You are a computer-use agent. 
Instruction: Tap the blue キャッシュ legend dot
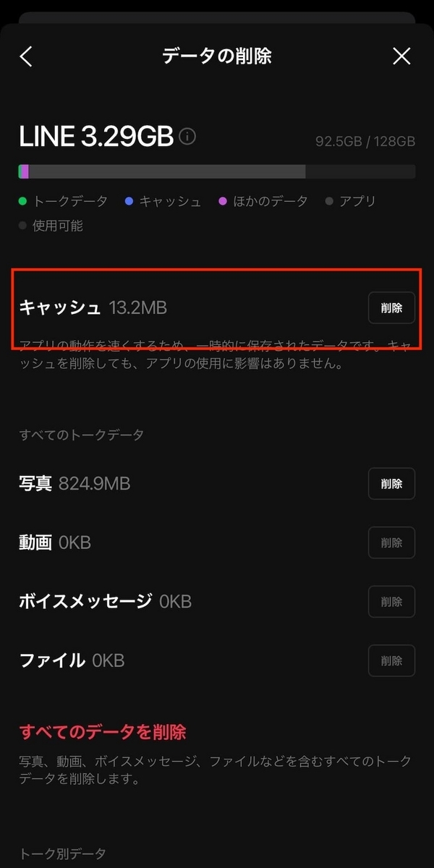tap(129, 201)
